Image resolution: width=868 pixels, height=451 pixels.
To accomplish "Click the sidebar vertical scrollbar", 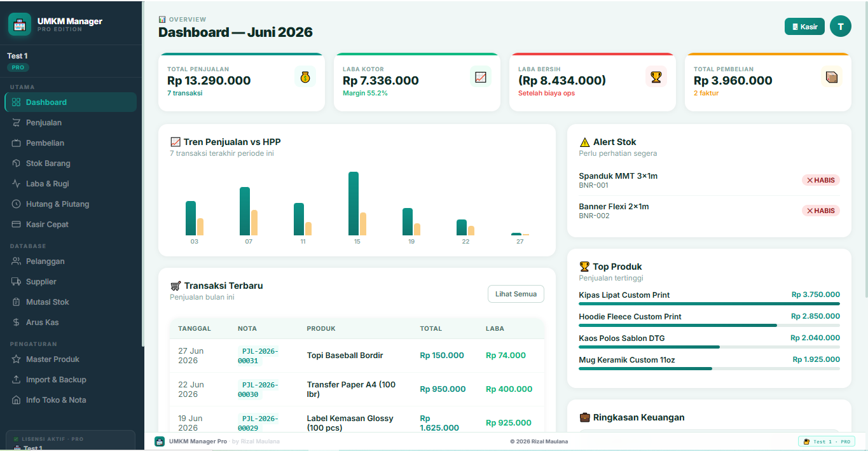I will (142, 174).
